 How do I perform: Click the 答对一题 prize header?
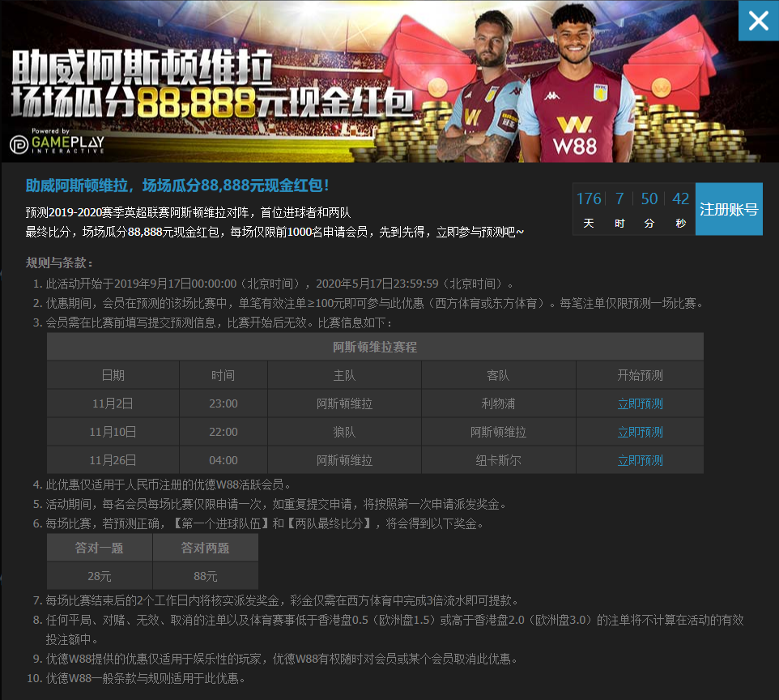tap(100, 548)
